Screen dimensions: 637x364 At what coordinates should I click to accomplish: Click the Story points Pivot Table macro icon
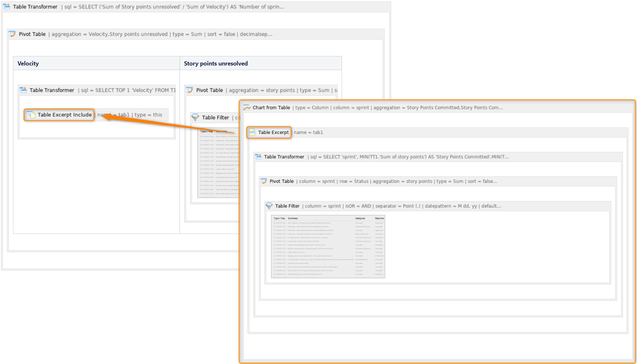[189, 90]
